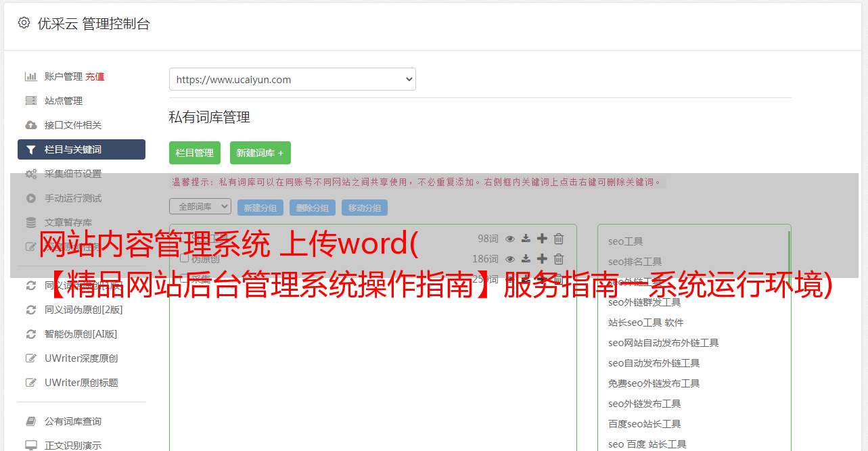Select keyword '百度seo站长工具'
868x451 pixels.
645,424
